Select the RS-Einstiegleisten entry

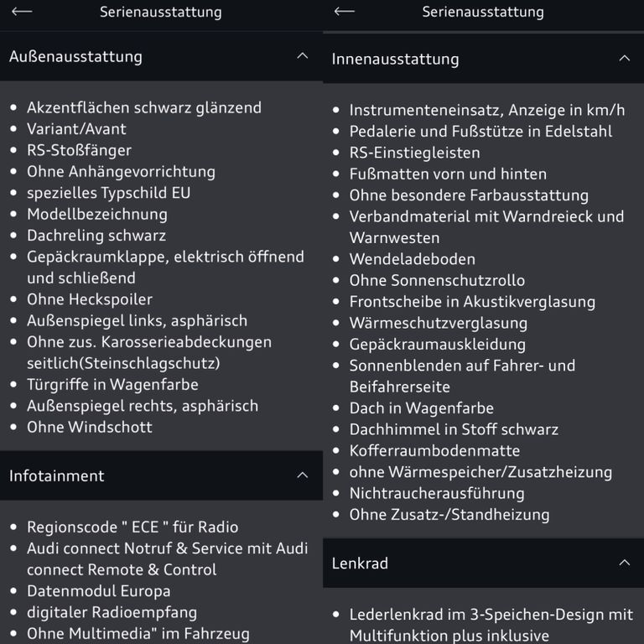pyautogui.click(x=415, y=153)
